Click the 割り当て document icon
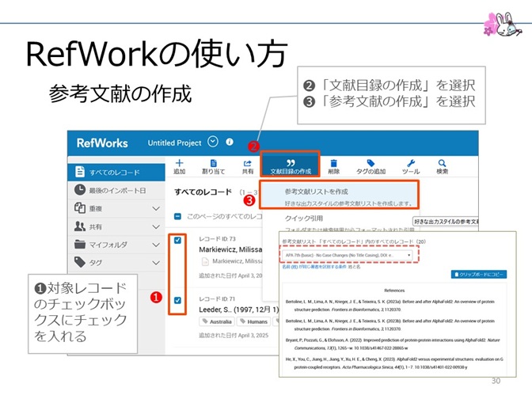532x399 pixels. pos(214,164)
